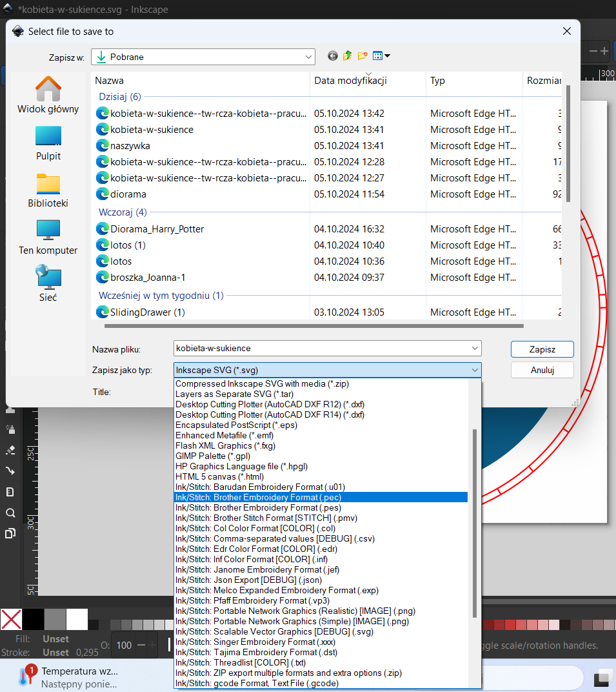Collapse the Wczoraj (4) group
Image resolution: width=616 pixels, height=692 pixels.
click(x=123, y=212)
